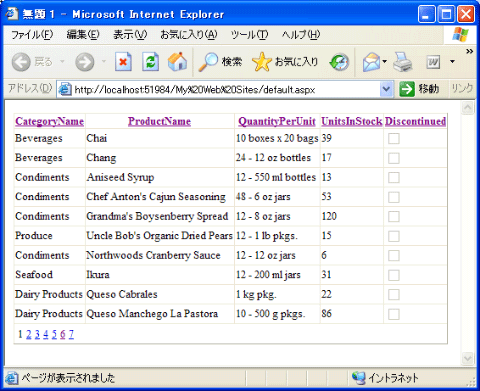Click the Back navigation arrow icon

pyautogui.click(x=21, y=62)
